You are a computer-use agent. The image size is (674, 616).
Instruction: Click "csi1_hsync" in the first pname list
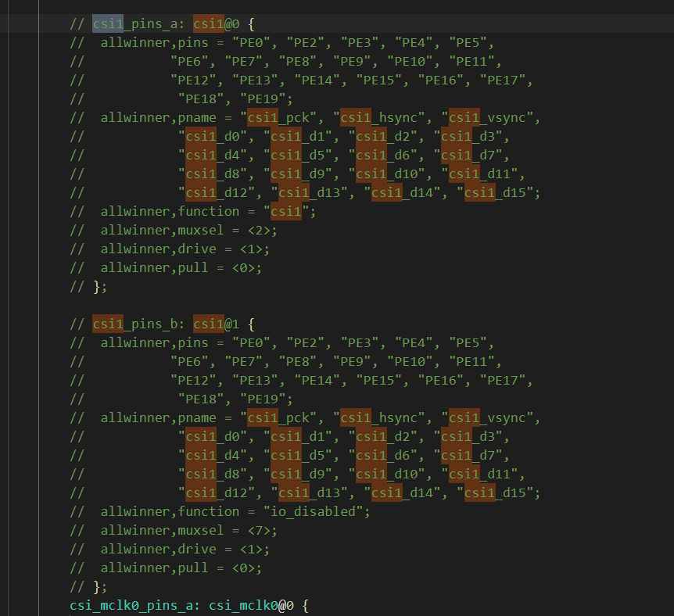[x=379, y=117]
